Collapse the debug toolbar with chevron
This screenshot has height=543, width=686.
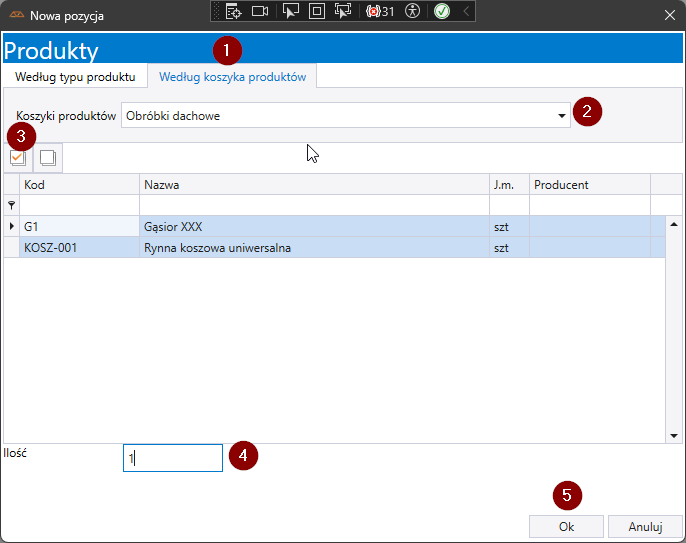coord(466,12)
